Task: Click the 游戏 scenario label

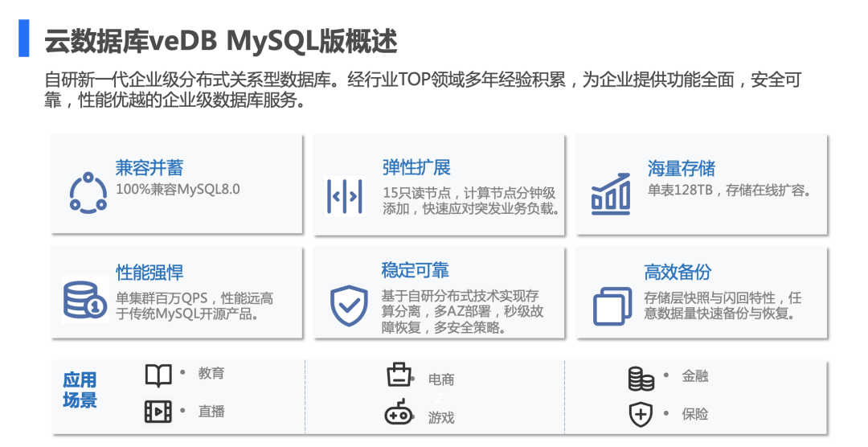Action: click(x=441, y=417)
